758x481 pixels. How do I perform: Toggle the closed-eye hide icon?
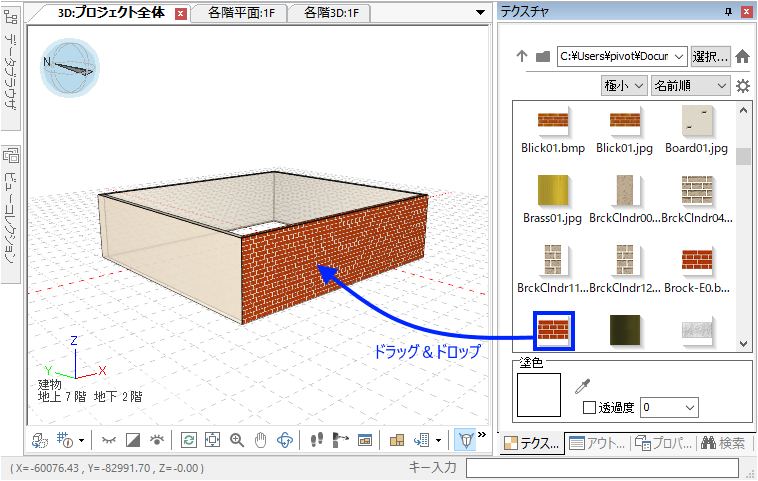(x=108, y=439)
